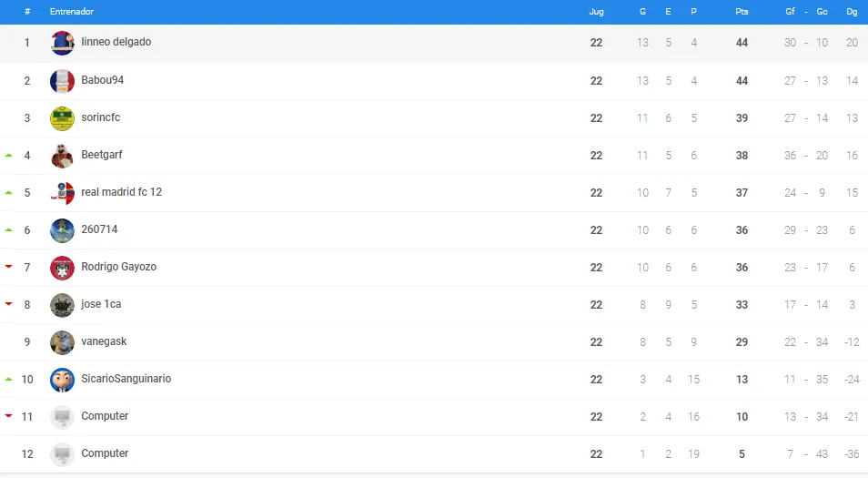Viewport: 868px width, 478px height.
Task: Click Beetgarf's 36 goals scored
Action: click(790, 156)
